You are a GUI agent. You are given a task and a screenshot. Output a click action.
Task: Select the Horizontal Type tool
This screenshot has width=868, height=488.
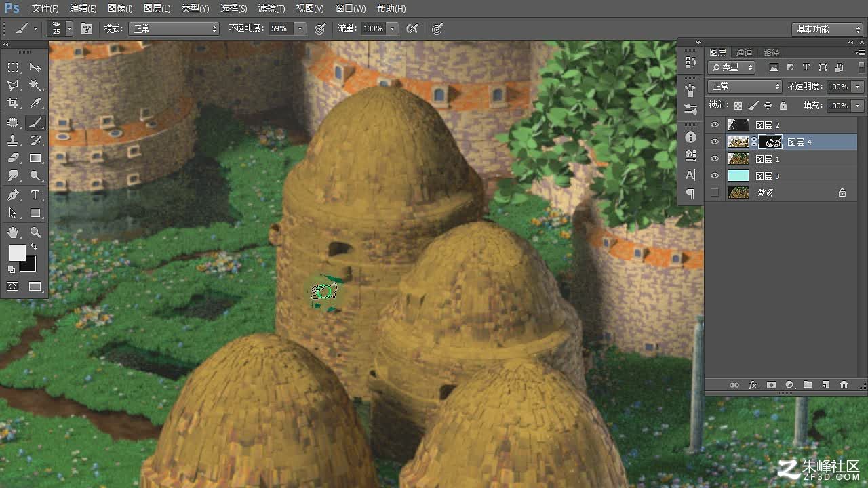(35, 195)
